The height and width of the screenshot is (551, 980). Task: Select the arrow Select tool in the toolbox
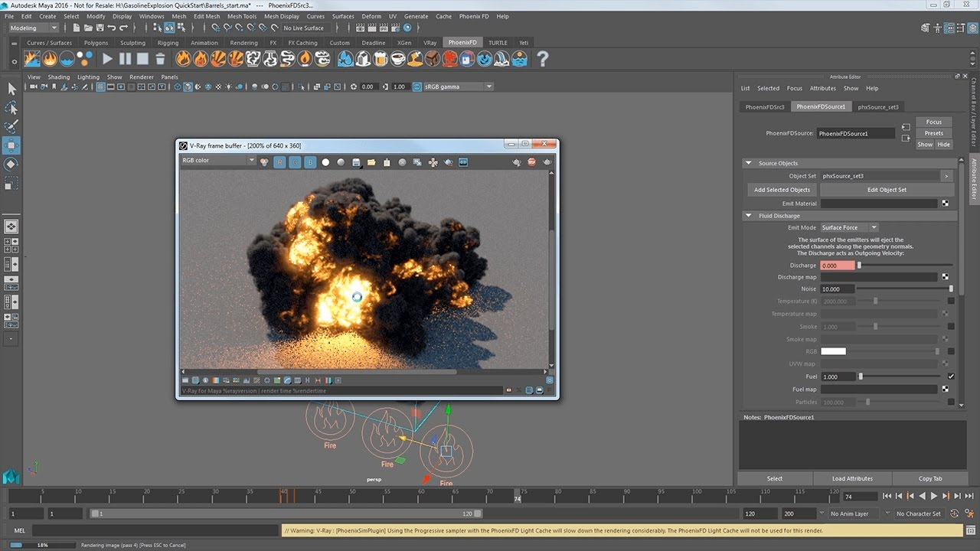pos(11,89)
